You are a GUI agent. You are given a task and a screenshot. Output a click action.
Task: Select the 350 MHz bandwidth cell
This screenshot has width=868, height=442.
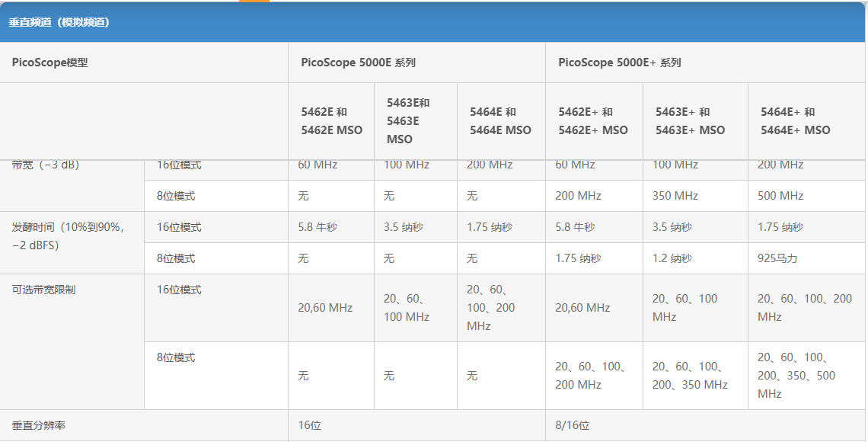[675, 196]
